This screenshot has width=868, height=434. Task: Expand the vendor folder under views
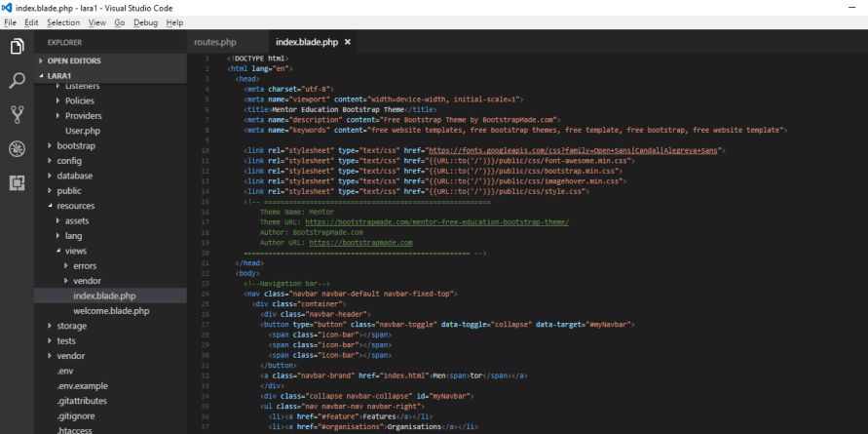[x=87, y=280]
